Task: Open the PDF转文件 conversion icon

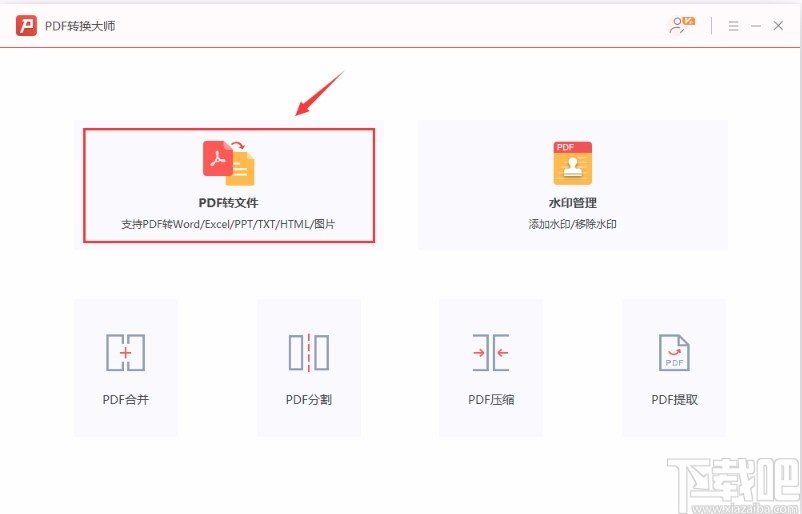Action: coord(229,163)
